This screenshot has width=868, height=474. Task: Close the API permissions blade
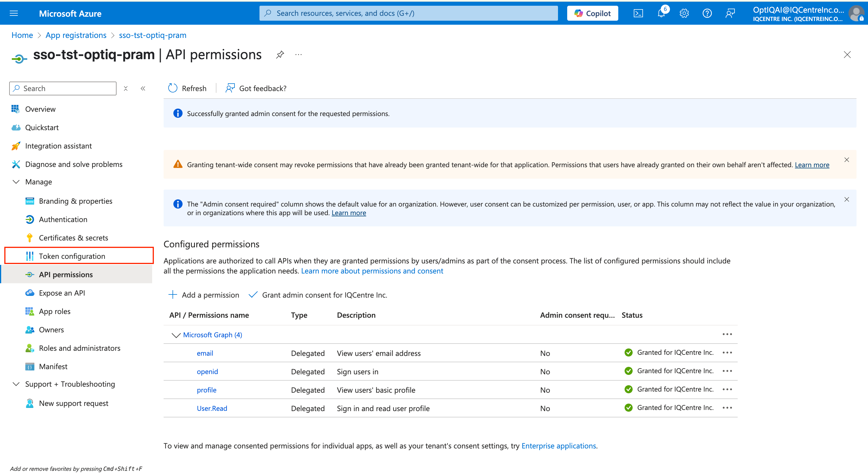pos(847,55)
